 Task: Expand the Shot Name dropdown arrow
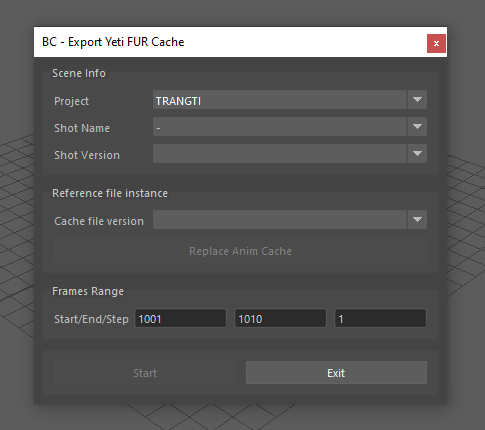[x=417, y=127]
